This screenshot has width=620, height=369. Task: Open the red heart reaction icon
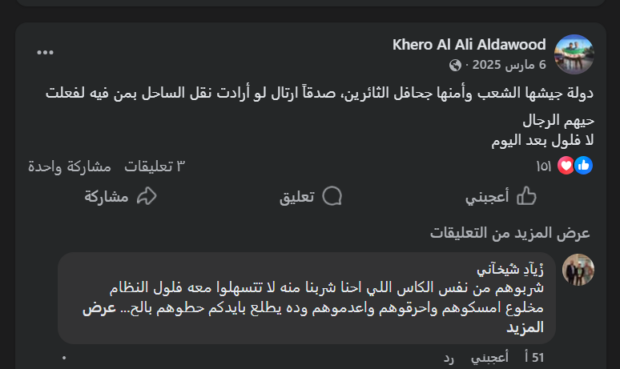click(x=566, y=166)
